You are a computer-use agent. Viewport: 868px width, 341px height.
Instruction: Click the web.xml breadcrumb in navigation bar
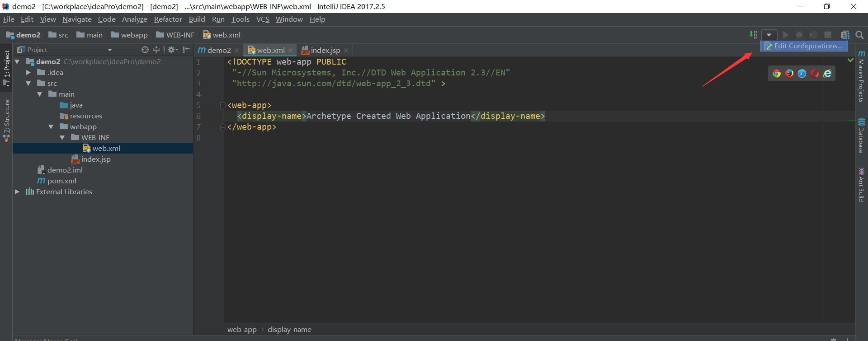(222, 35)
